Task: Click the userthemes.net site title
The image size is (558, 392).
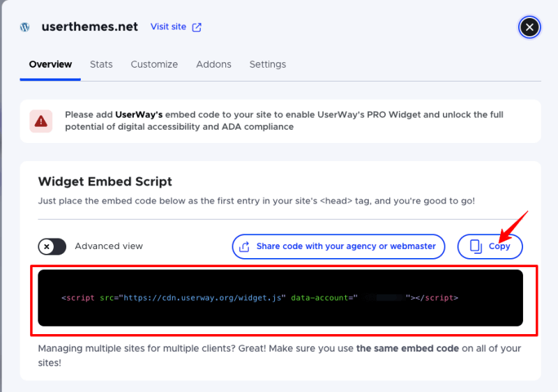Action: (90, 27)
